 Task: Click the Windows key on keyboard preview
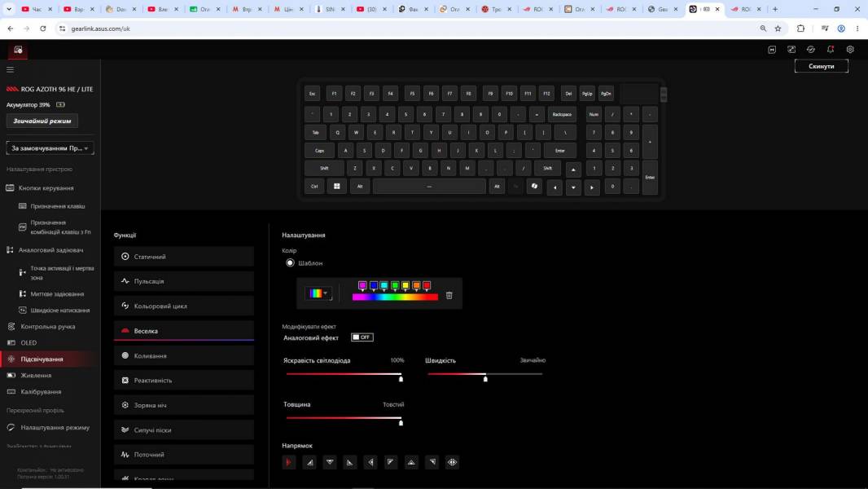pos(336,186)
